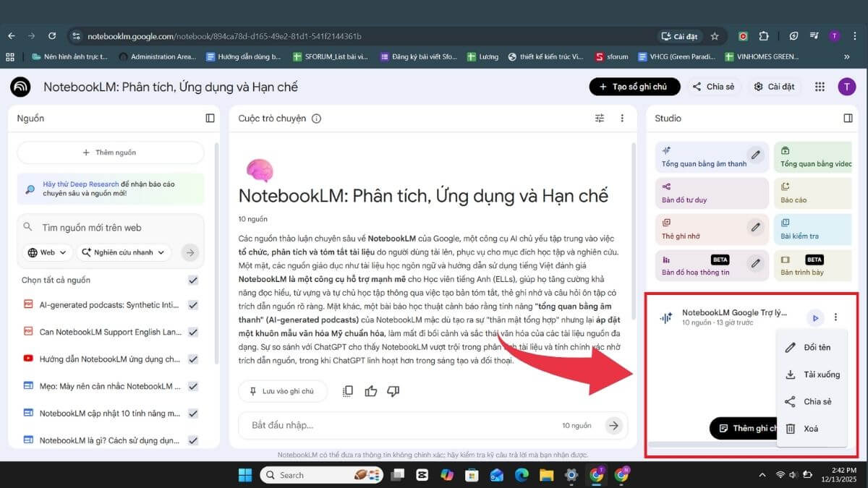Open chat configuration with the tune icon
Image resolution: width=868 pixels, height=488 pixels.
[599, 118]
